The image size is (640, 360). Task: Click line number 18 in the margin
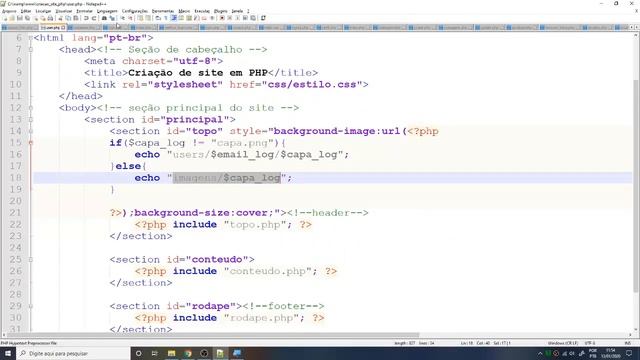16,178
